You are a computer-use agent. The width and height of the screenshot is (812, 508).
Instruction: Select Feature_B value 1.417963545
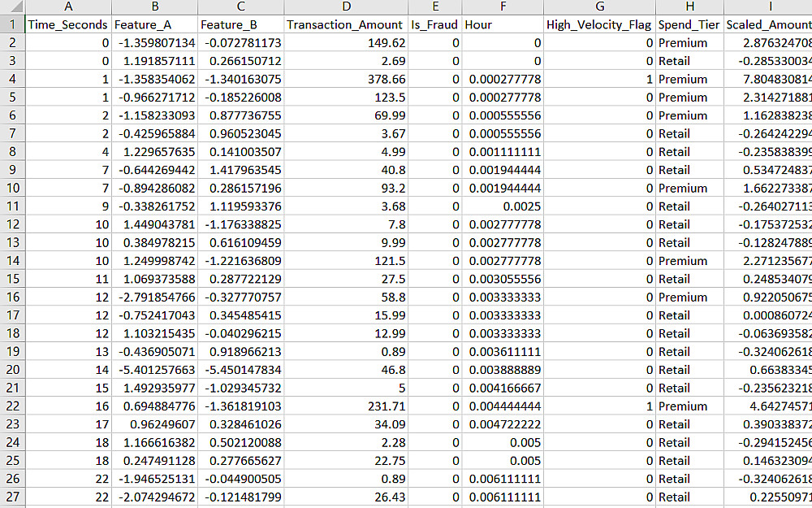pyautogui.click(x=241, y=170)
